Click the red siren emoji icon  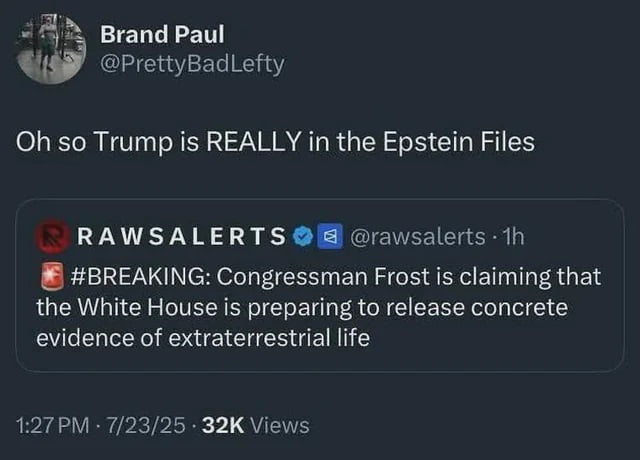pyautogui.click(x=48, y=276)
